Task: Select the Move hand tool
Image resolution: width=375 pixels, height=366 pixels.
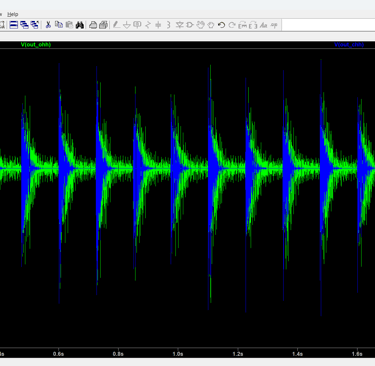Action: point(201,25)
